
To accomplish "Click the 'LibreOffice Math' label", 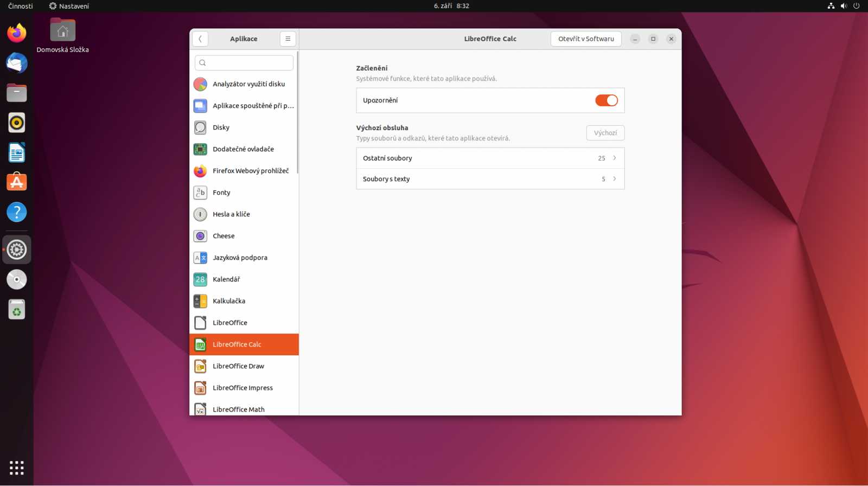I will pos(239,410).
